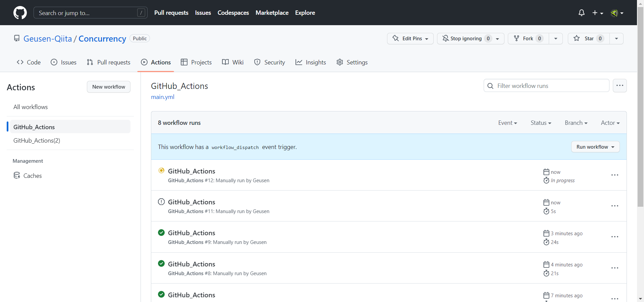Click the New workflow button
Image resolution: width=644 pixels, height=302 pixels.
pos(109,87)
